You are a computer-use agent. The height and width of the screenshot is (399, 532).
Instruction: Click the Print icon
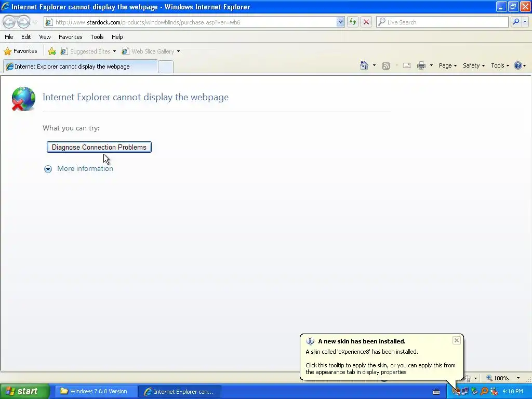[x=421, y=65]
